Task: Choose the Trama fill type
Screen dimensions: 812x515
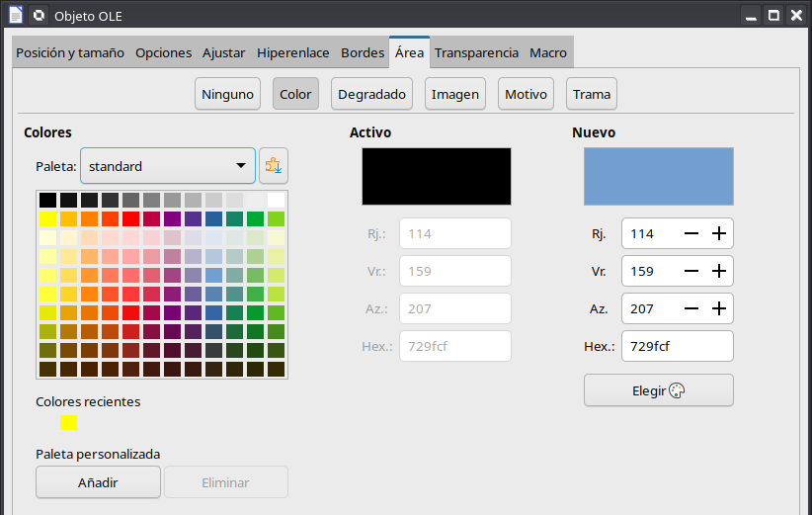Action: tap(592, 94)
